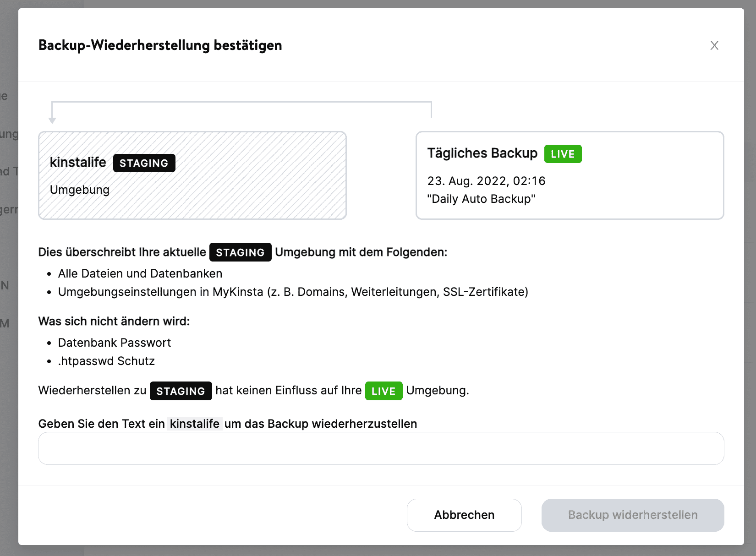The width and height of the screenshot is (756, 556).
Task: Click the black STAGING badge next to kinstalife
Action: coord(144,163)
